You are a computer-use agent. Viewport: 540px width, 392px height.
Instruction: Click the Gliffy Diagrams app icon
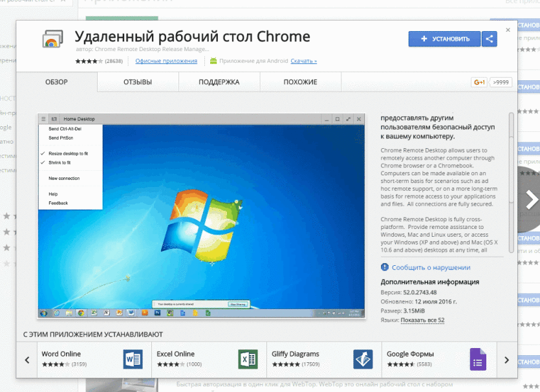click(363, 360)
